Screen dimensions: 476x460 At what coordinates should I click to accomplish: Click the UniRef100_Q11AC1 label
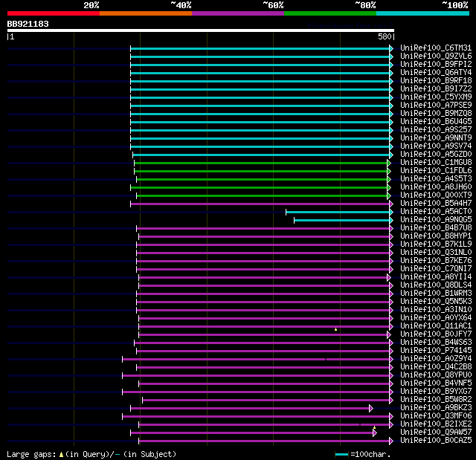coord(436,326)
